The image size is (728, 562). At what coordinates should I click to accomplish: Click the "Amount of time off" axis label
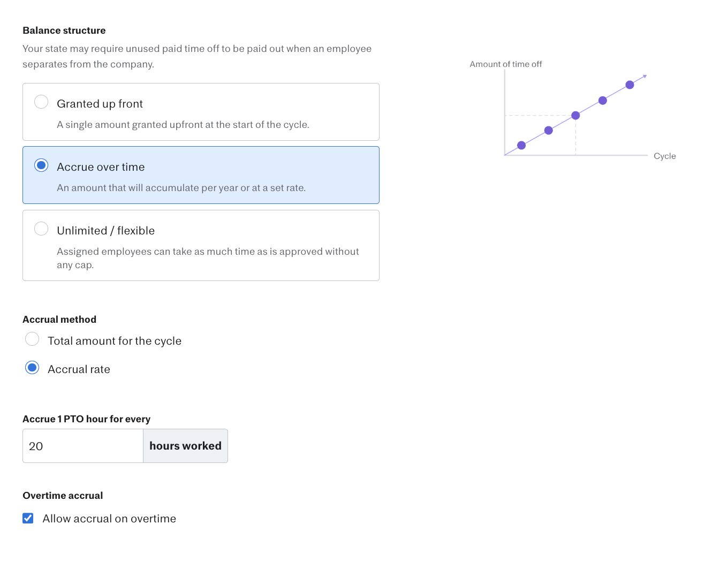pyautogui.click(x=506, y=64)
